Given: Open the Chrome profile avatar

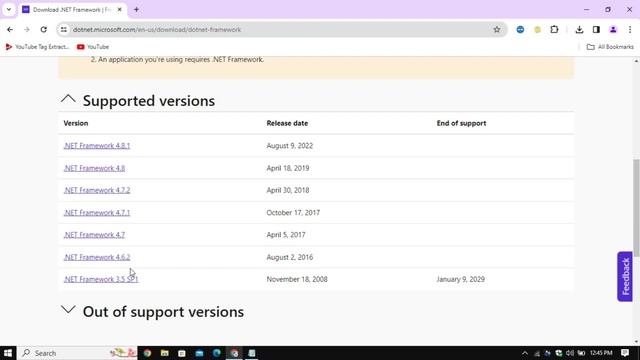Looking at the screenshot, I should point(613,29).
